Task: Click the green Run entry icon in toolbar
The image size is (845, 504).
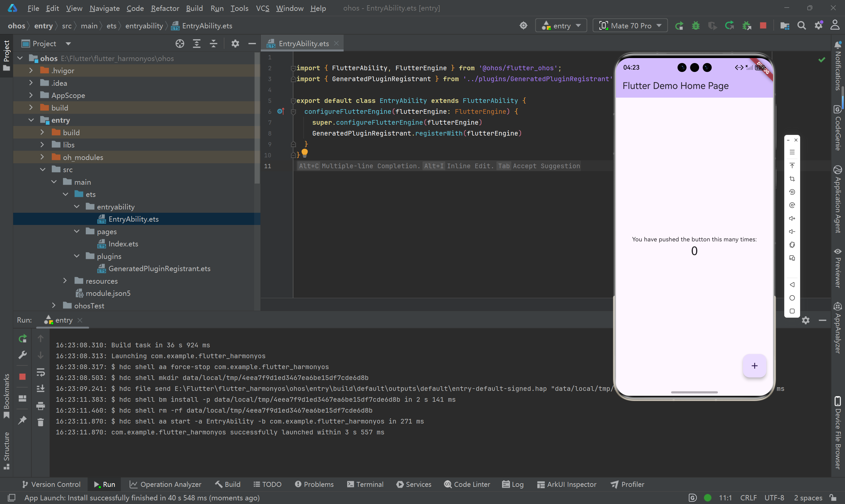Action: (679, 26)
